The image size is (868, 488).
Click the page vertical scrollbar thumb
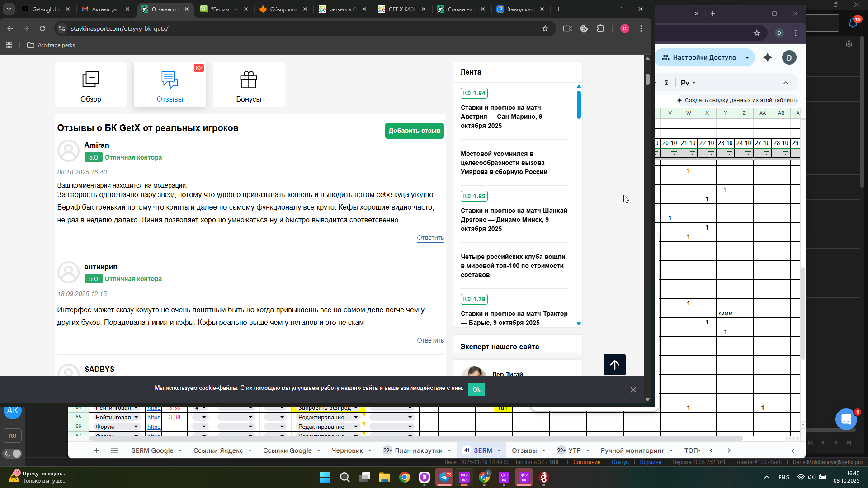[647, 79]
